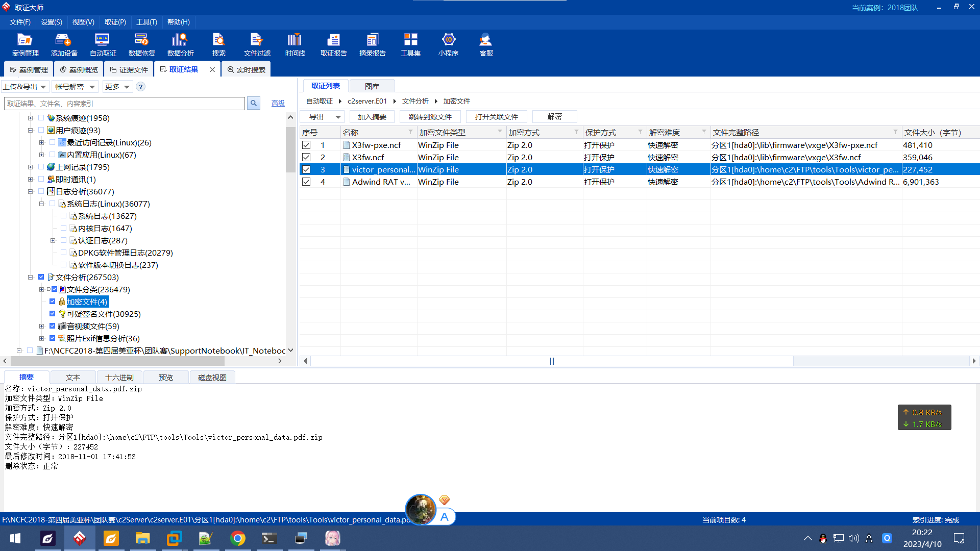Click c2server.E01 breadcrumb
Viewport: 980px width, 551px height.
point(367,101)
